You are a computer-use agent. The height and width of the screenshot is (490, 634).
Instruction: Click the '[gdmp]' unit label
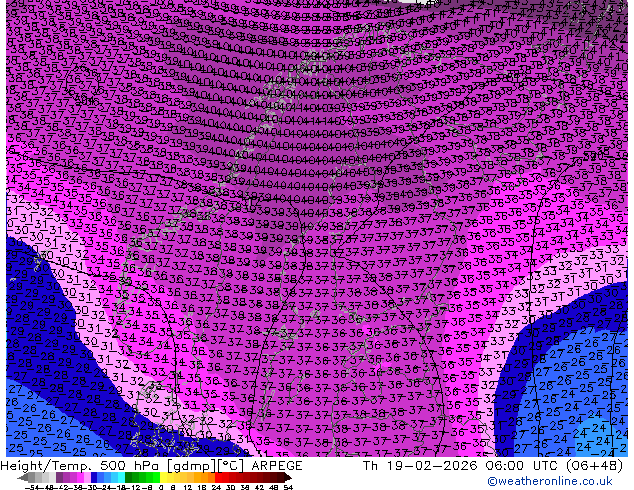coord(190,466)
